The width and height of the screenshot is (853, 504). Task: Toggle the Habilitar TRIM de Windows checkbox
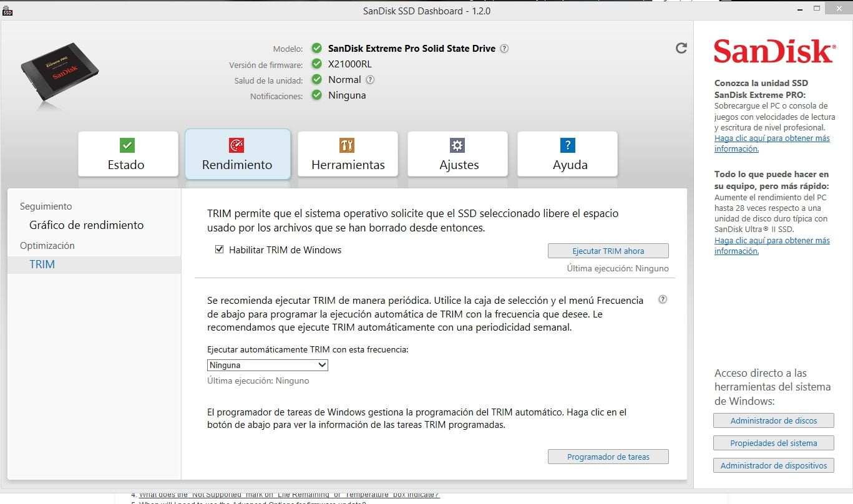(x=219, y=250)
